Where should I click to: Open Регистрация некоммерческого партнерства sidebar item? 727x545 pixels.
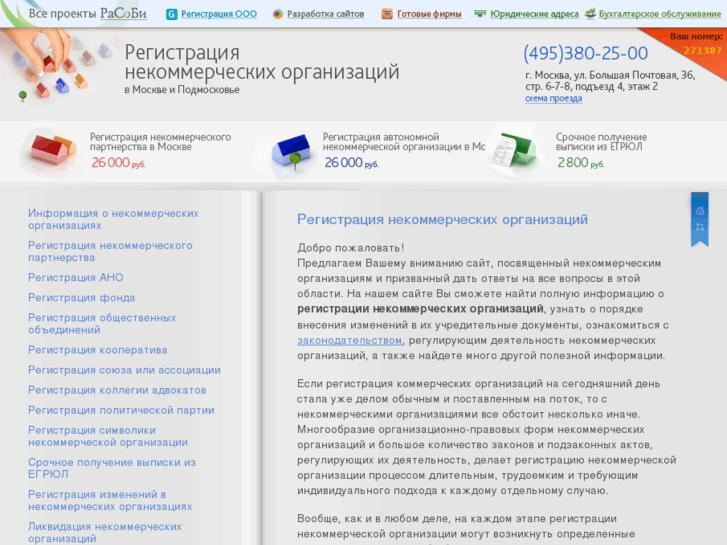pyautogui.click(x=110, y=251)
